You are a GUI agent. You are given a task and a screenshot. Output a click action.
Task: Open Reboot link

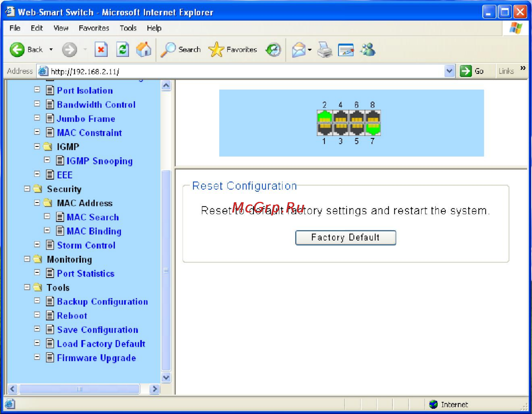(x=72, y=316)
